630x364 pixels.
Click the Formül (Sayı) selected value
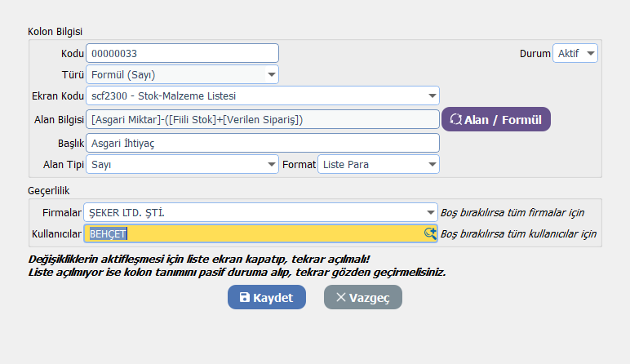[122, 75]
